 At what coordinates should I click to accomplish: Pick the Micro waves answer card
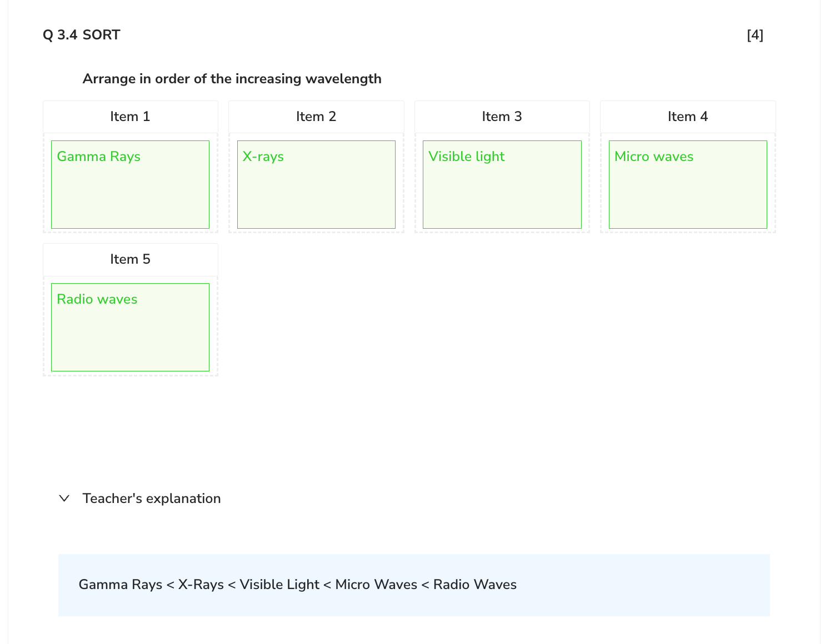(688, 184)
